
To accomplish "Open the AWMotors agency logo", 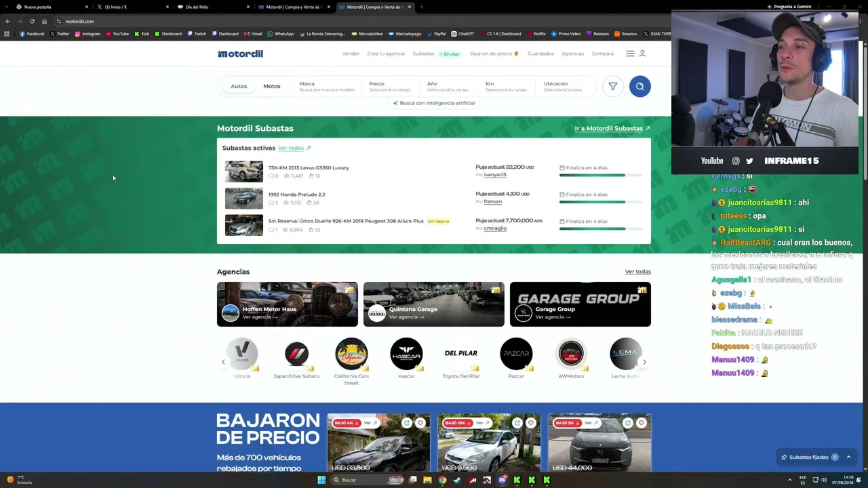I will point(571,354).
